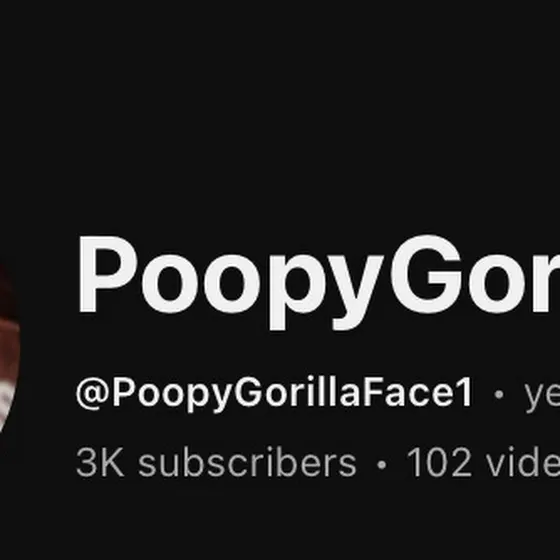Click the number 102 in stats line
The image size is (560, 560).
tap(440, 462)
